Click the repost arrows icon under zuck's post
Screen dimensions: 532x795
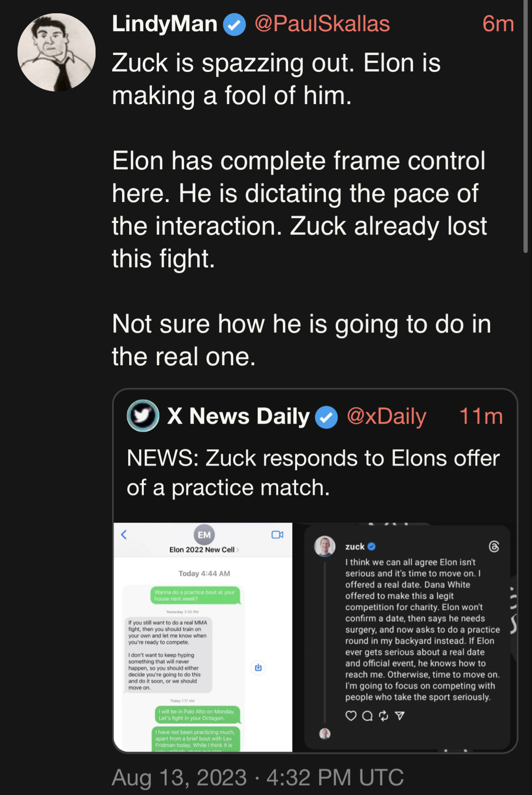click(384, 716)
